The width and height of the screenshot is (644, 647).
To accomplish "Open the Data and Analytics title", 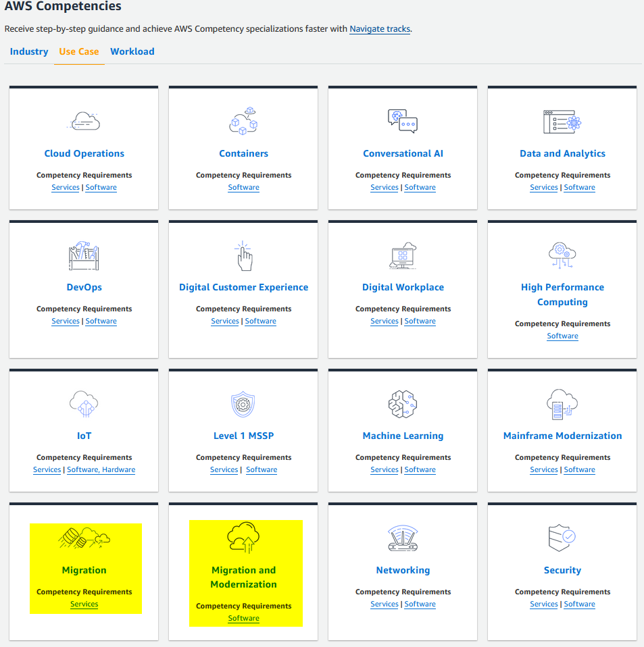I will click(562, 153).
